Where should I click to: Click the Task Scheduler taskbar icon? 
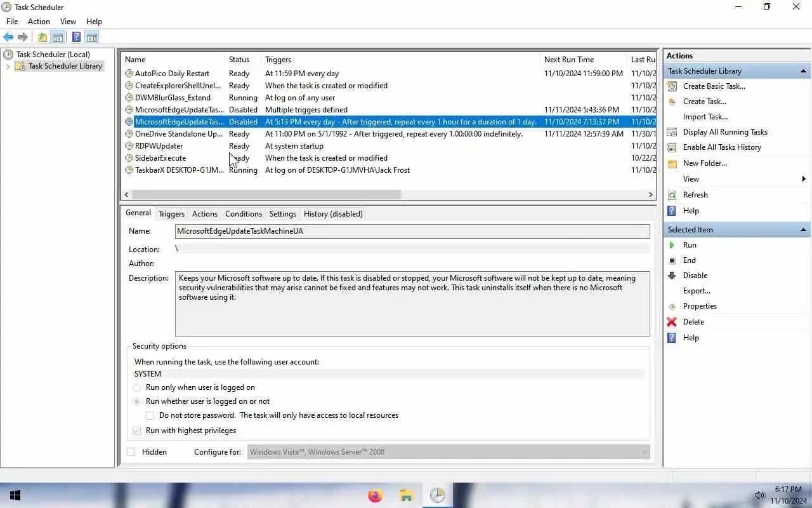(x=437, y=495)
